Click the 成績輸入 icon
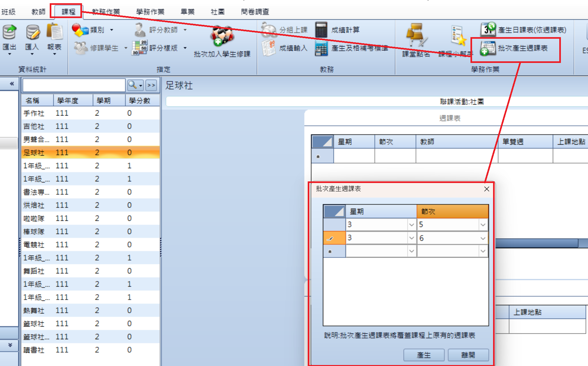The width and height of the screenshot is (588, 366). 269,48
